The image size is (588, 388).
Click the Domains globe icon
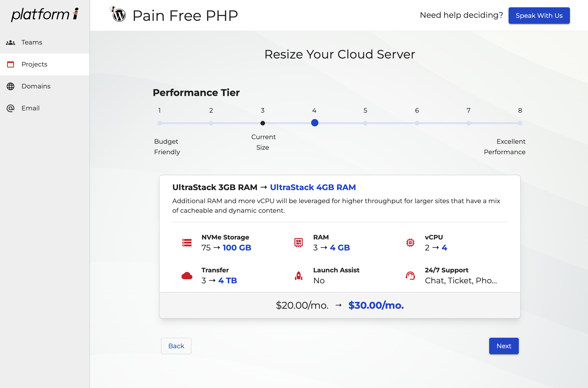tap(10, 86)
